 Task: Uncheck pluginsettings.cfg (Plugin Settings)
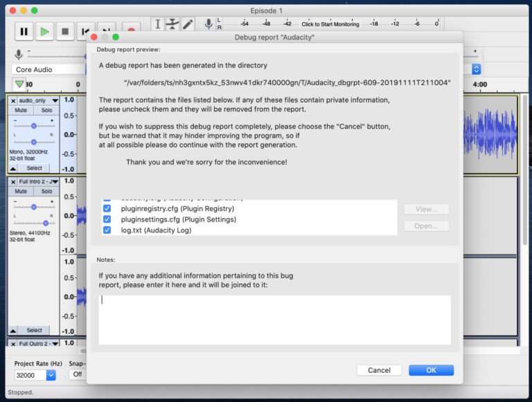(x=107, y=219)
